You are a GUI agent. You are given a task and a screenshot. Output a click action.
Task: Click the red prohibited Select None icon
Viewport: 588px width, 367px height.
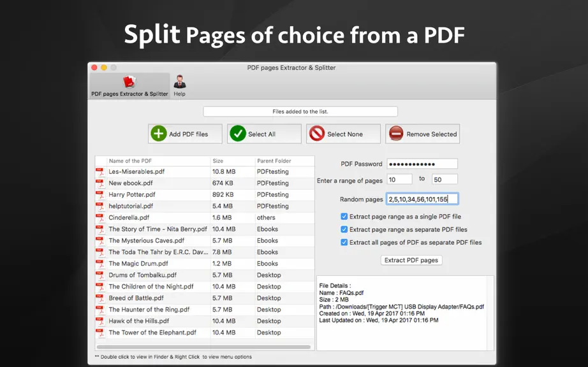317,134
